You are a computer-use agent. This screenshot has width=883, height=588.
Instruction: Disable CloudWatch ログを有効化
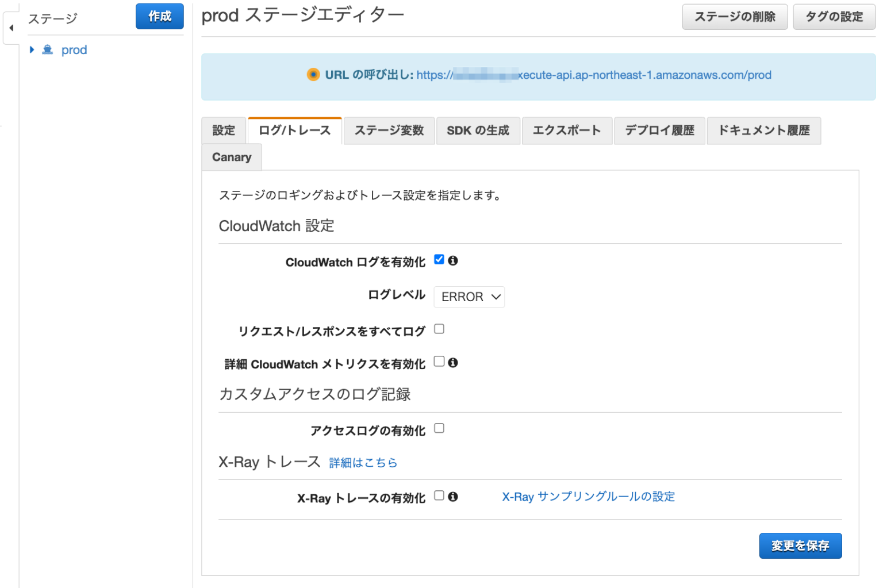coord(439,259)
